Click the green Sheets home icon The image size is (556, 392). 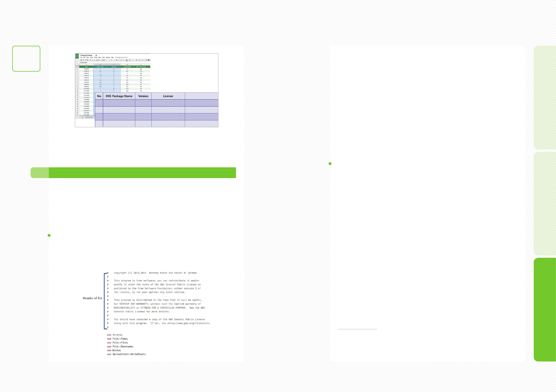coord(77,56)
